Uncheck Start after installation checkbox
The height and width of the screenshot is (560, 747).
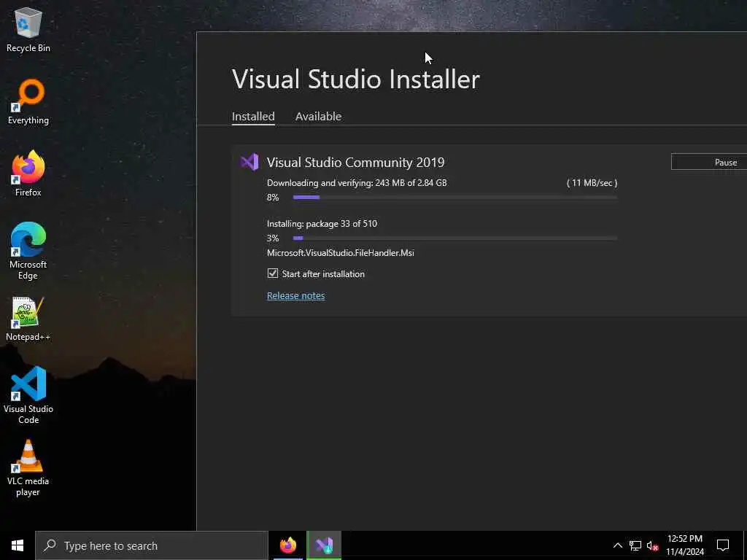click(273, 273)
